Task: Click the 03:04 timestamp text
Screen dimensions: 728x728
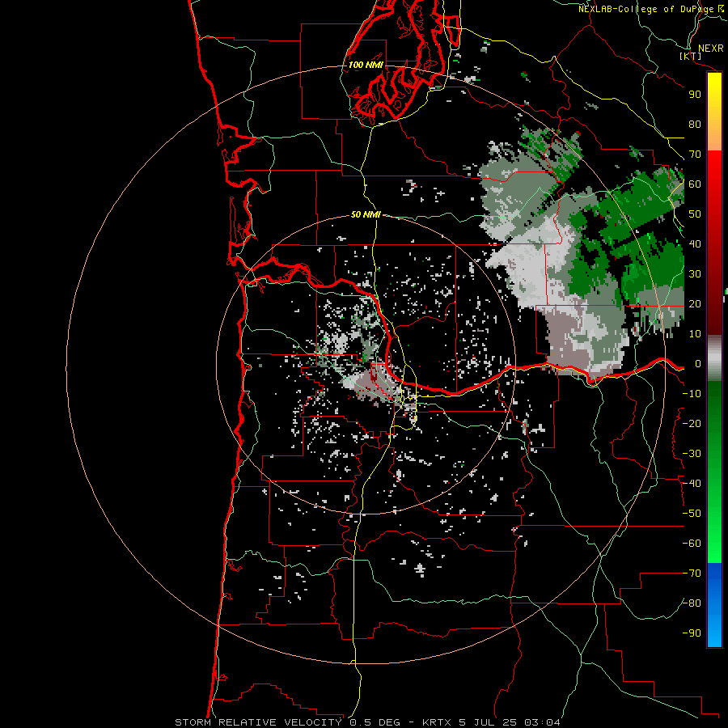Action: click(542, 722)
